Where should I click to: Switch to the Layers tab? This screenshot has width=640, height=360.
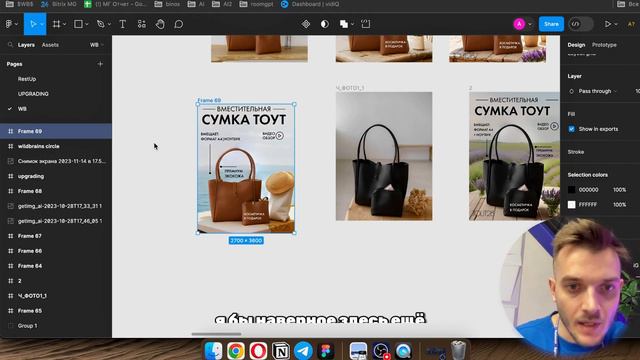26,45
